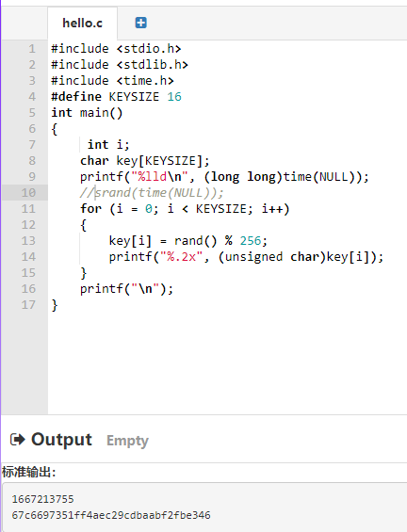Click the 标准输出 label
Image resolution: width=407 pixels, height=532 pixels.
(28, 472)
